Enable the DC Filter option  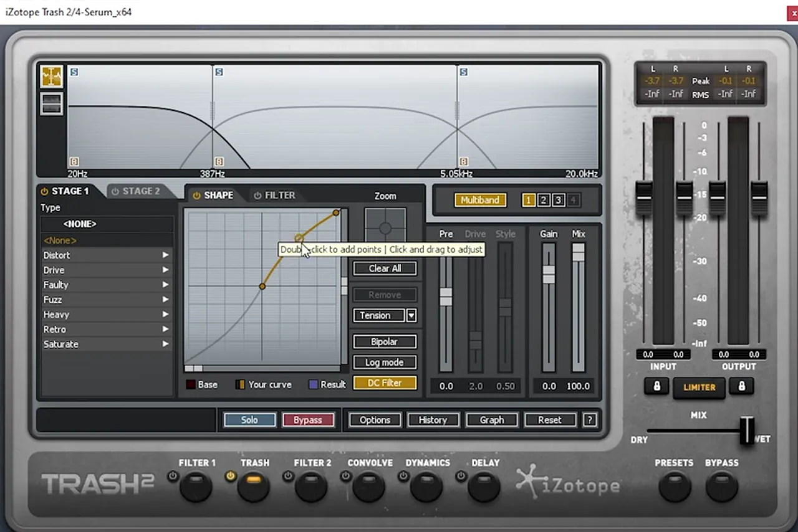click(385, 383)
